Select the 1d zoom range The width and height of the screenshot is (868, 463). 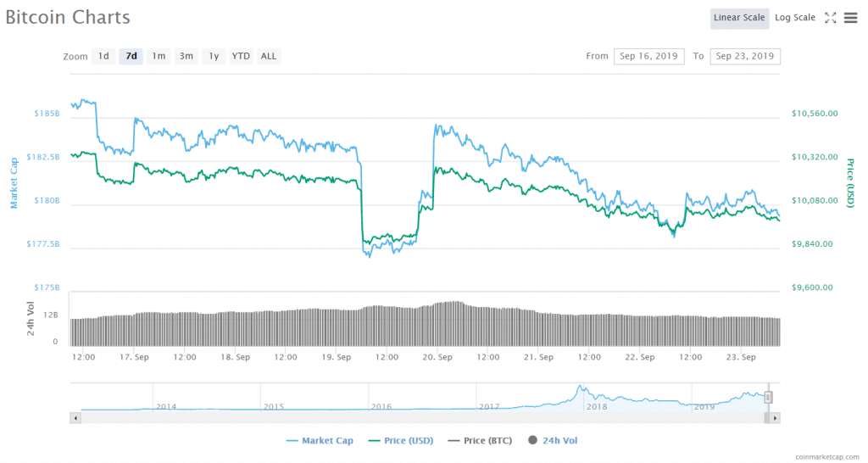coord(103,57)
